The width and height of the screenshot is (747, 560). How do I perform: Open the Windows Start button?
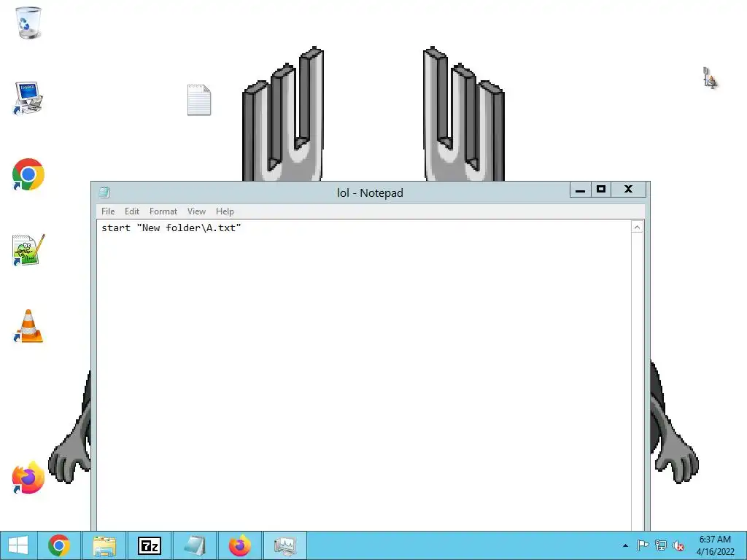coord(18,545)
